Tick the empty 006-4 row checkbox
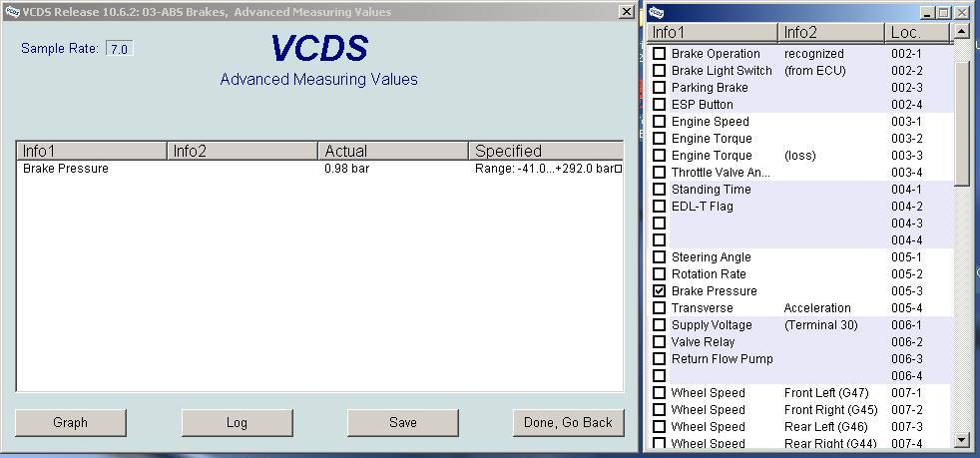 point(659,376)
